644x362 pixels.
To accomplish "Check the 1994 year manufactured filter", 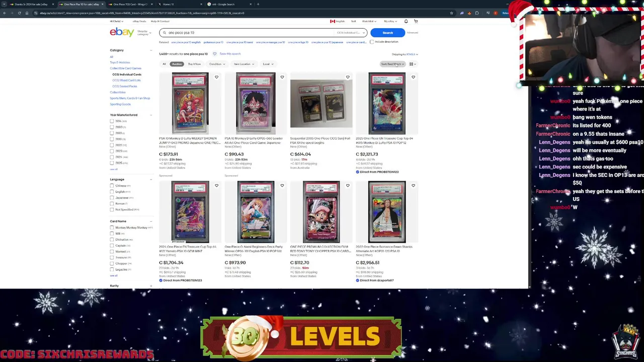I will (112, 121).
